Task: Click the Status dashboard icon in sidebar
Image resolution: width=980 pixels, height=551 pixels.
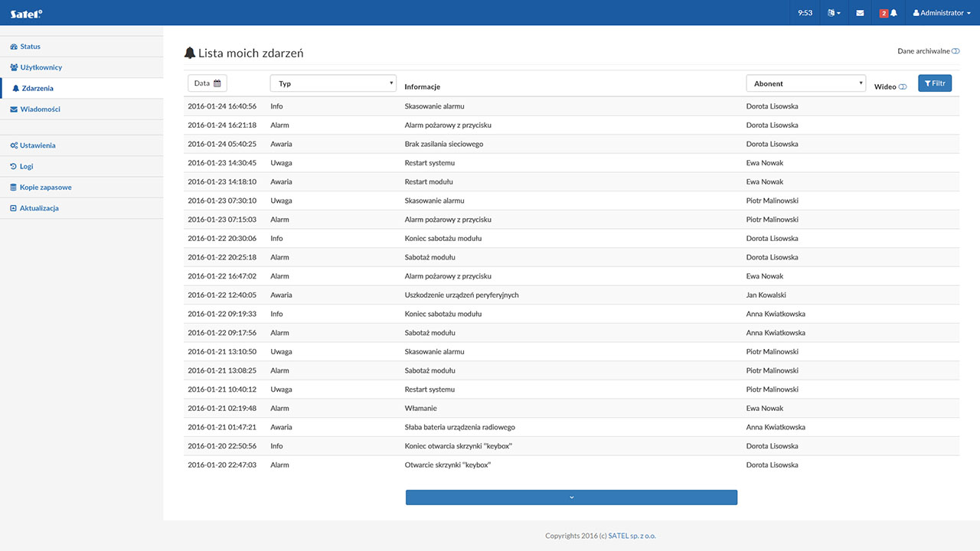Action: [14, 47]
